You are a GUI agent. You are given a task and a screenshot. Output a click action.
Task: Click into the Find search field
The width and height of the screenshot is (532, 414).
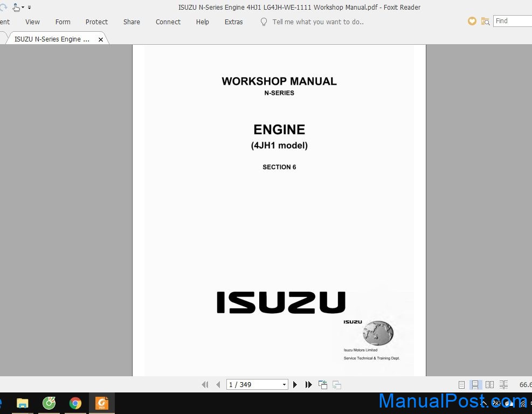point(512,21)
